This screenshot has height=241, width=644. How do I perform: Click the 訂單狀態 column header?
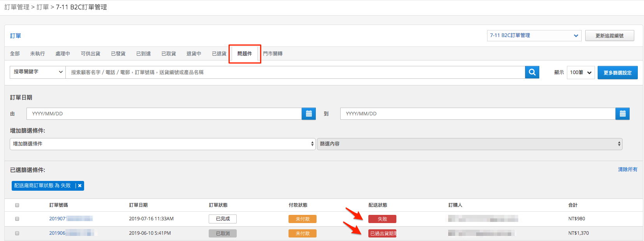tap(218, 205)
